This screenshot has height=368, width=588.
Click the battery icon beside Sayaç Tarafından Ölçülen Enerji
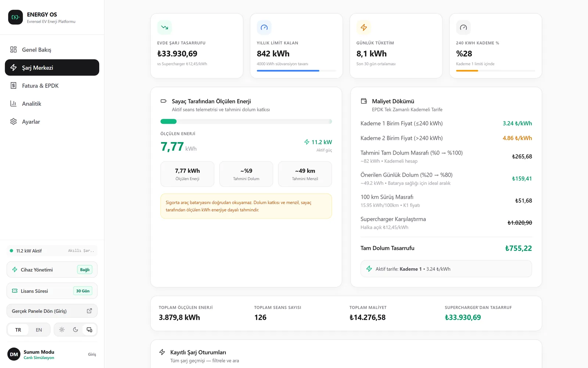164,101
